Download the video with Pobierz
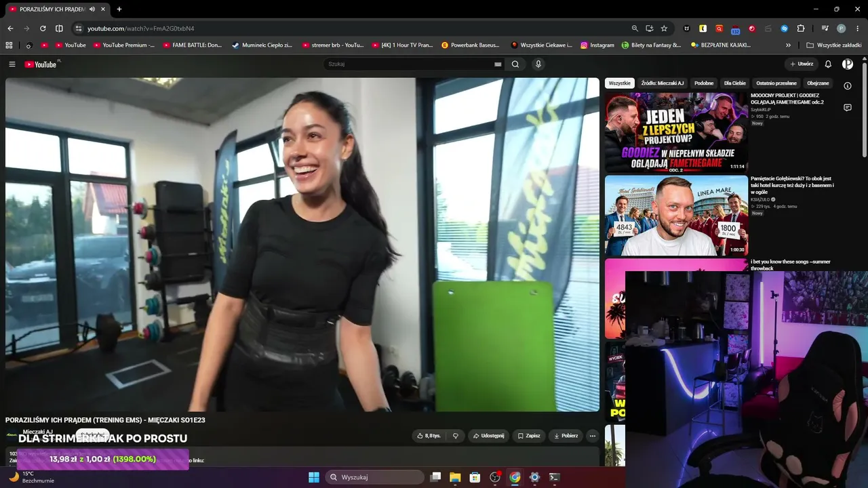 coord(566,436)
